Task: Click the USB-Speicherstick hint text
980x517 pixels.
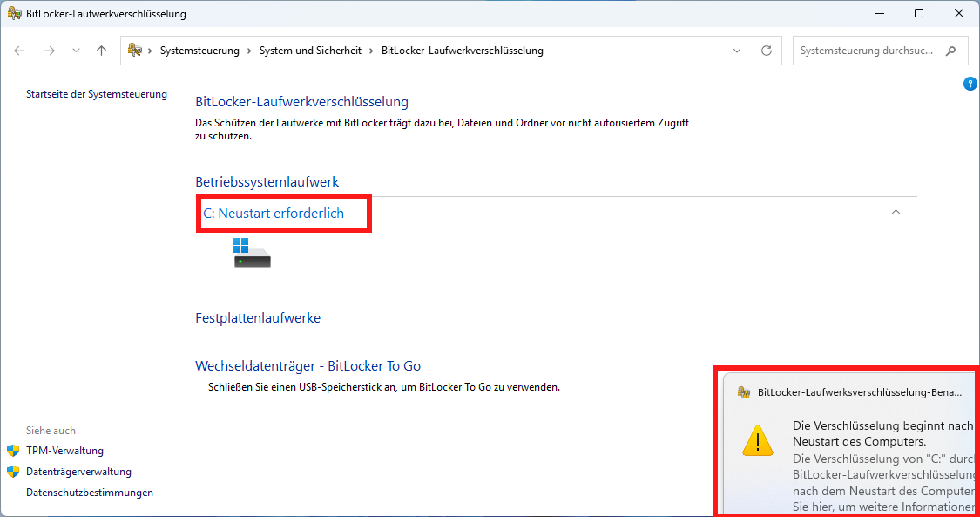Action: [384, 387]
